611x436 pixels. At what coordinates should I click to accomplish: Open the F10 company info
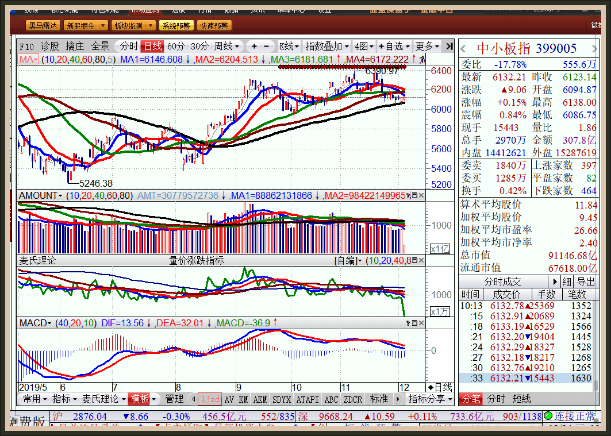click(27, 47)
